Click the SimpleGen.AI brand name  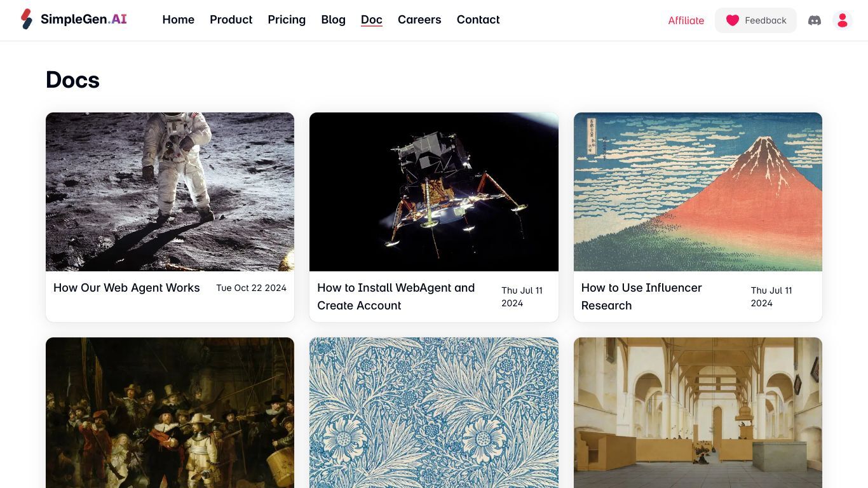[84, 19]
